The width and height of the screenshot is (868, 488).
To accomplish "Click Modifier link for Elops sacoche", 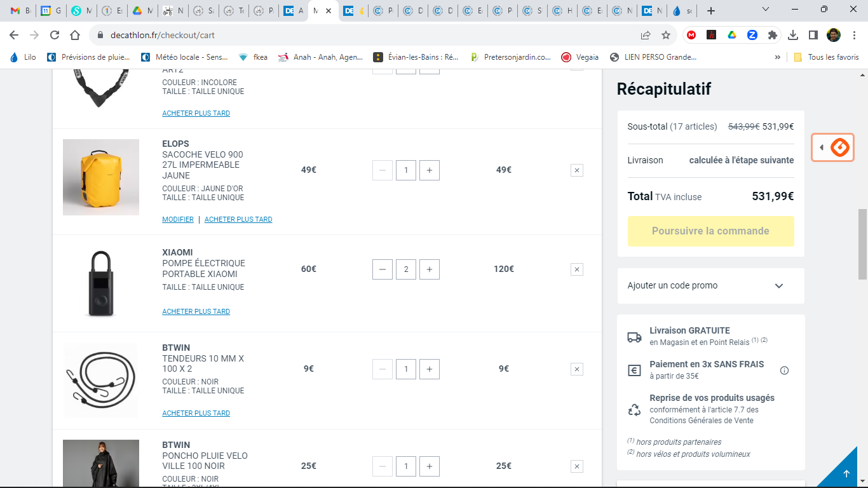I will click(x=178, y=219).
